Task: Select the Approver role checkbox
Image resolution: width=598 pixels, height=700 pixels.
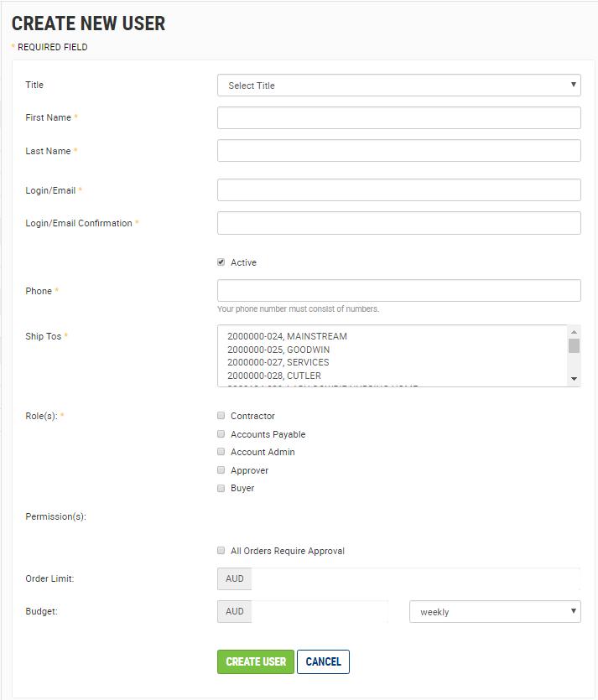Action: tap(221, 470)
